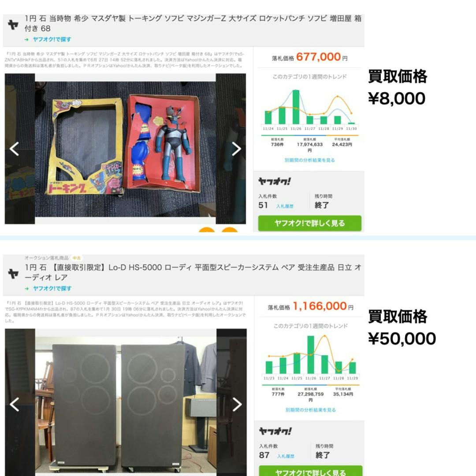Click the 11/26 bar in second trend chart
The width and height of the screenshot is (476, 476).
311,354
